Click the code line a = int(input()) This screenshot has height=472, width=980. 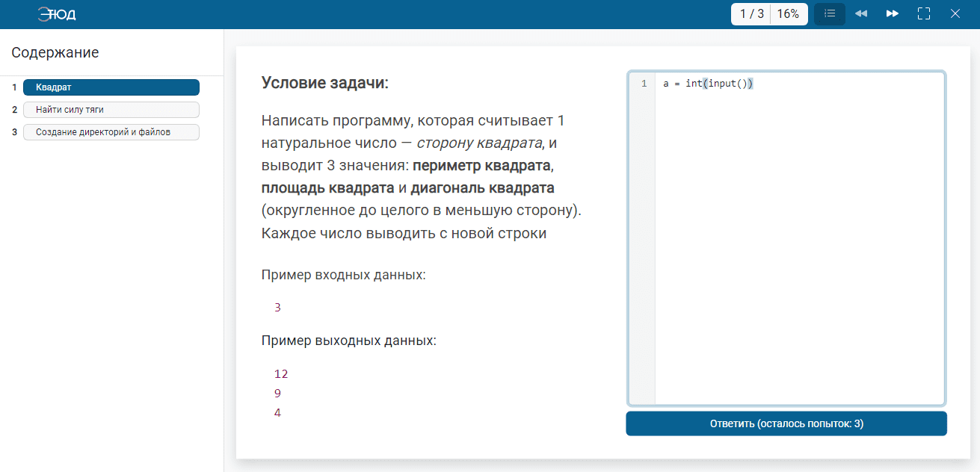708,84
